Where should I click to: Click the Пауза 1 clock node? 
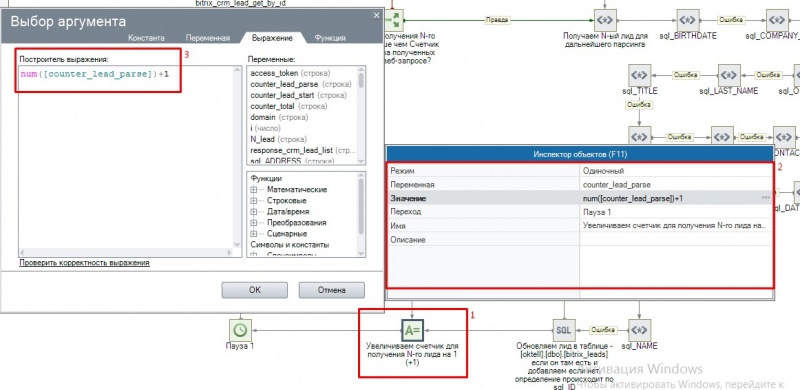tap(240, 330)
